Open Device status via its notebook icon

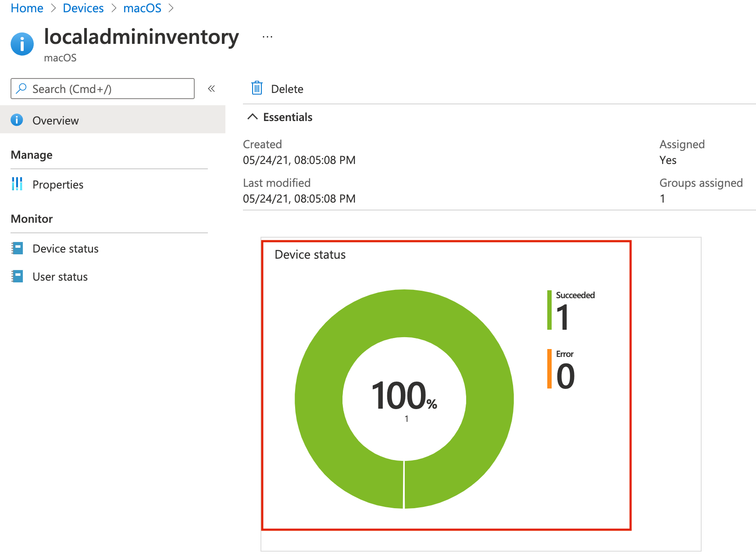click(17, 248)
